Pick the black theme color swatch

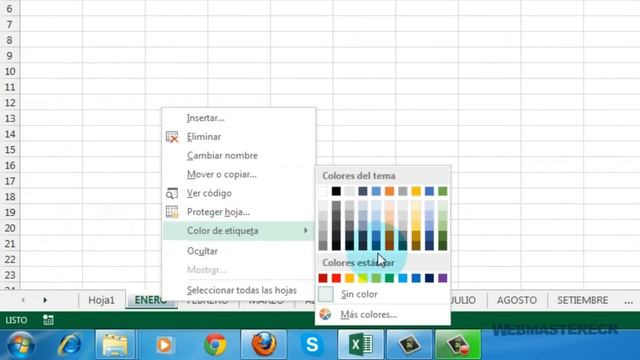336,191
